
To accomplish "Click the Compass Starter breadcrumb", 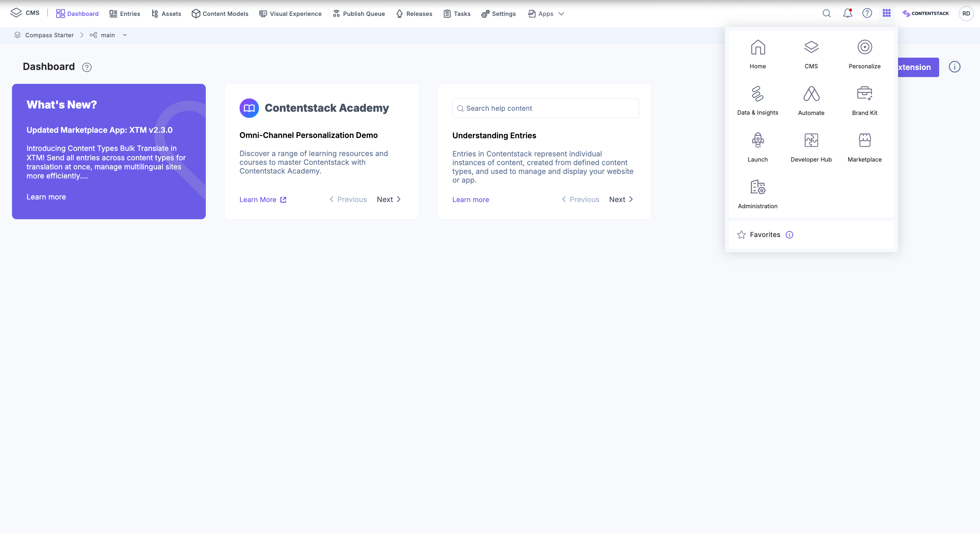I will click(50, 35).
